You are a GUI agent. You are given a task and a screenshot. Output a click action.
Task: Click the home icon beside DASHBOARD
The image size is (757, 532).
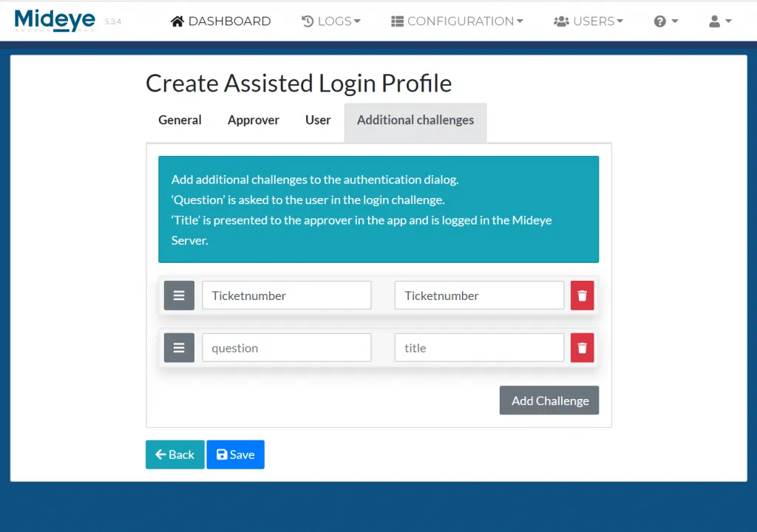177,21
